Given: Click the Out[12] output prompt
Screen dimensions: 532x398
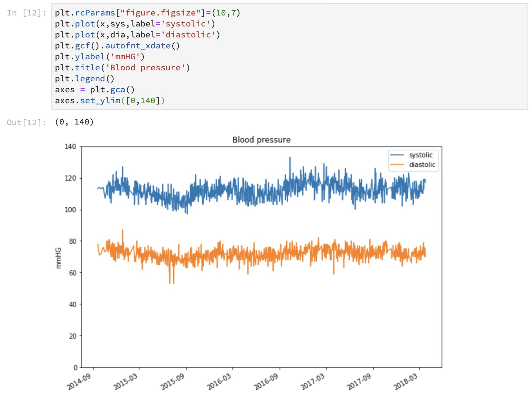Looking at the screenshot, I should click(x=26, y=122).
